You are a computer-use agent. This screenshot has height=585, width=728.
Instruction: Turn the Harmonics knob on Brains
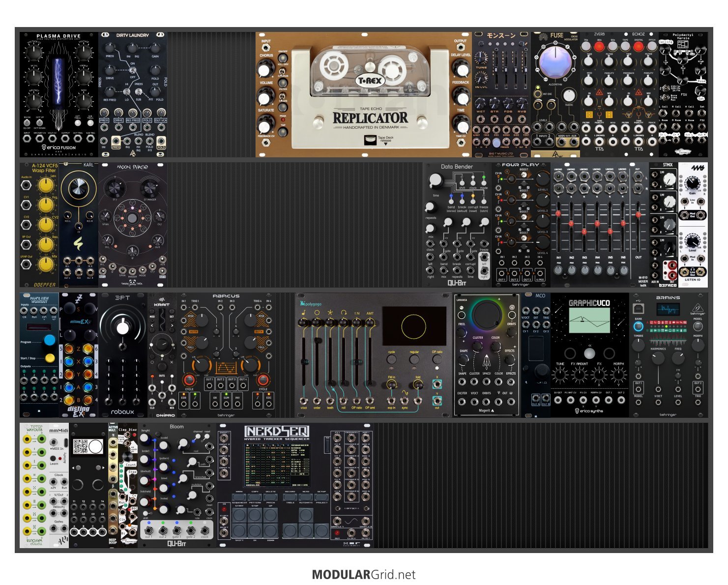pyautogui.click(x=658, y=358)
